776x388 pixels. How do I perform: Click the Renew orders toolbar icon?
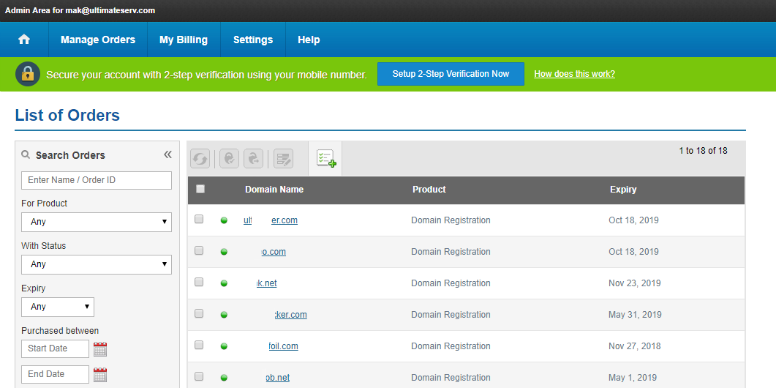[x=200, y=159]
